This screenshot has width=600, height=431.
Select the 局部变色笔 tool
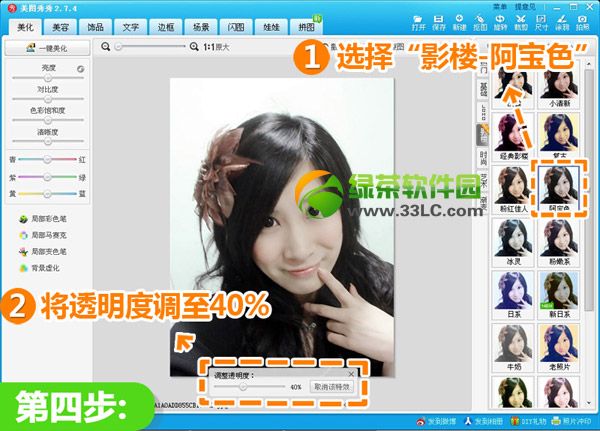coord(43,251)
